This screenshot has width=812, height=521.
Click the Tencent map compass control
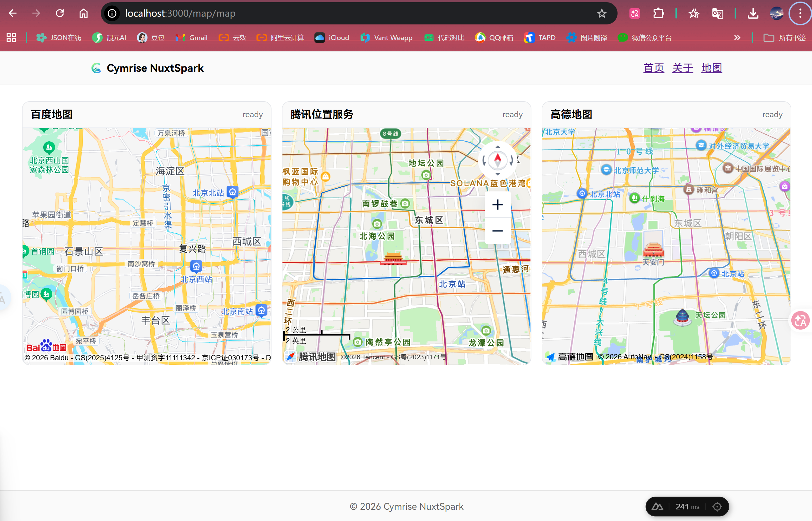[498, 160]
